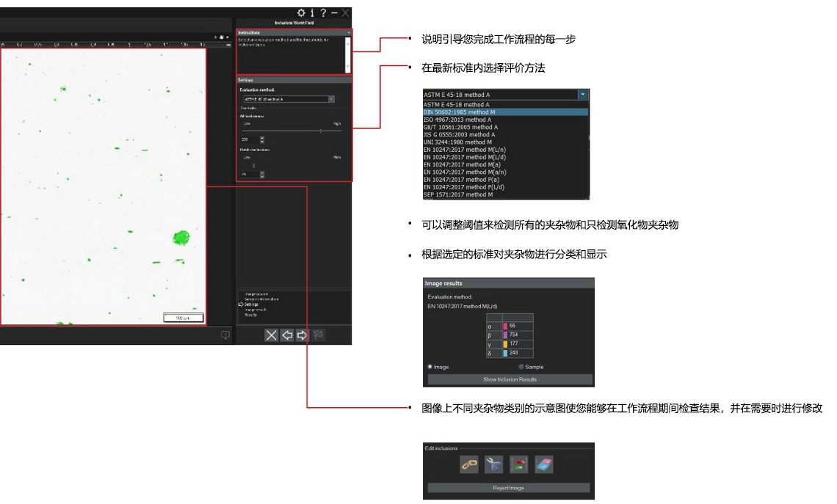The image size is (837, 504).
Task: Click the Reject Image button
Action: tap(508, 488)
